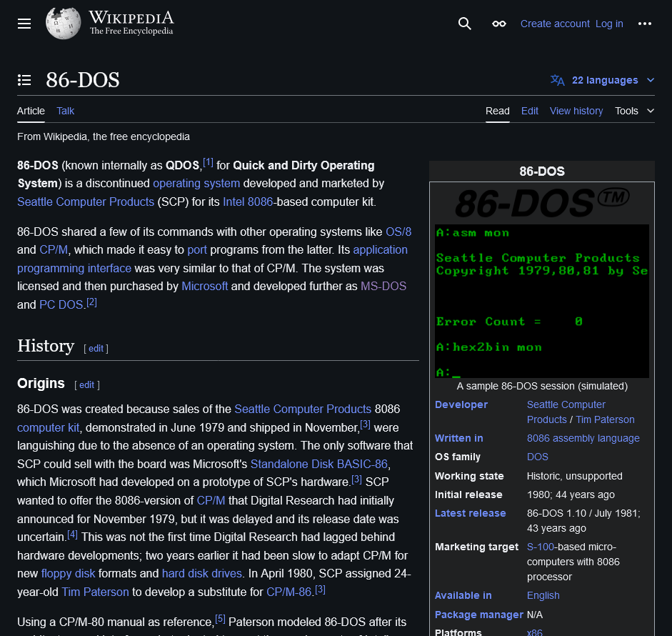
Task: Open the CP/M-86 link
Action: [x=289, y=592]
